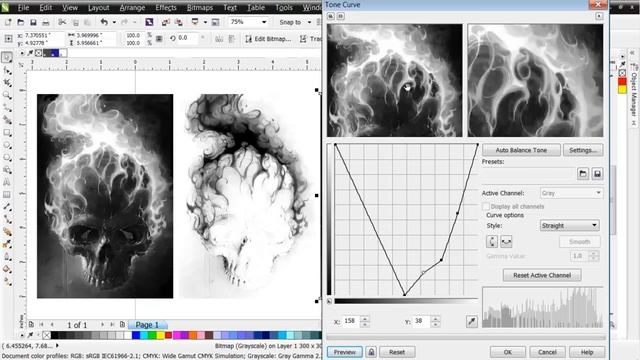The image size is (640, 360).
Task: Select the Ellipse tool in toolbox
Action: (x=7, y=145)
